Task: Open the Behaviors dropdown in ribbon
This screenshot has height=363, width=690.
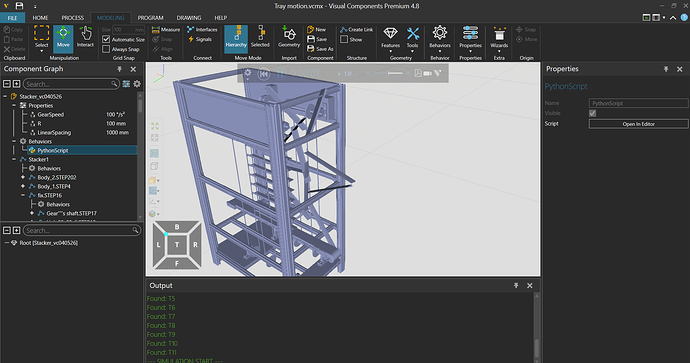Action: tap(440, 39)
